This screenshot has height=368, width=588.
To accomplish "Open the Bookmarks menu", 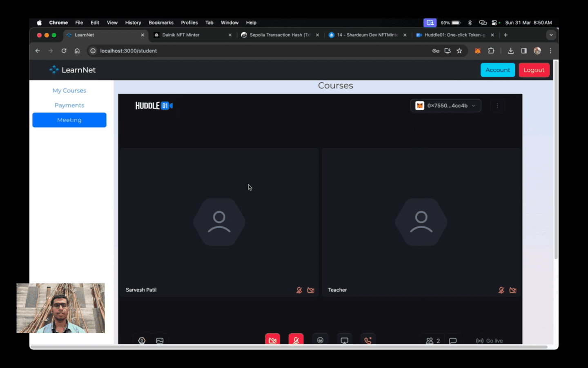I will (x=161, y=22).
